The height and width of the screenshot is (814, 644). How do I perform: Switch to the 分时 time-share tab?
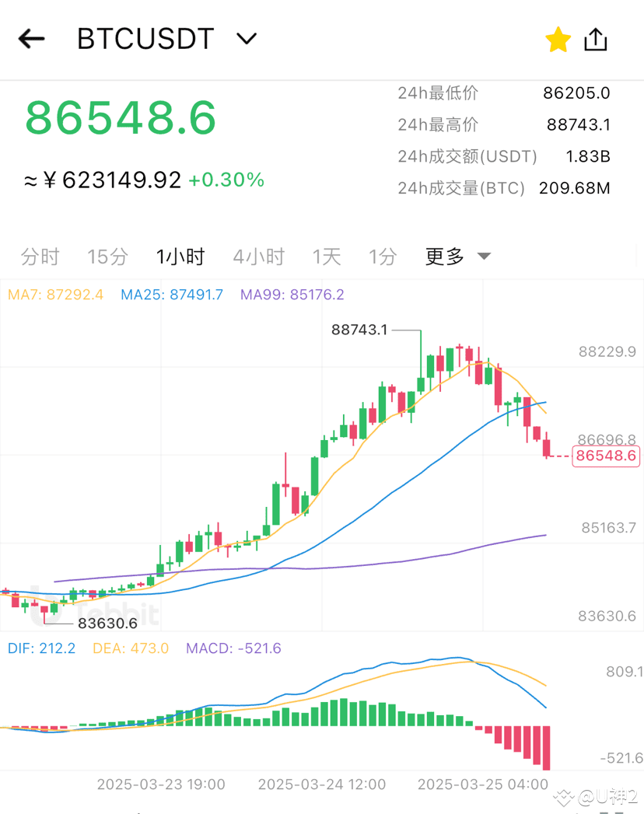point(40,256)
